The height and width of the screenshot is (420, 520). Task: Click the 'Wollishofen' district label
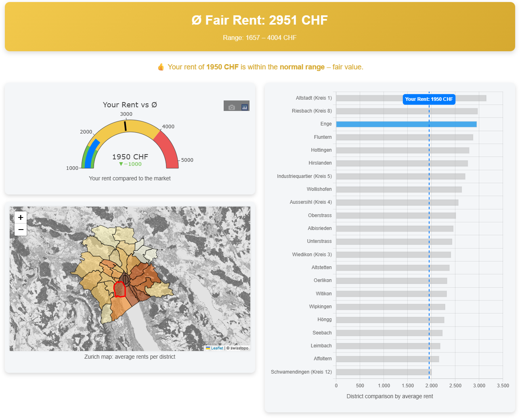319,189
